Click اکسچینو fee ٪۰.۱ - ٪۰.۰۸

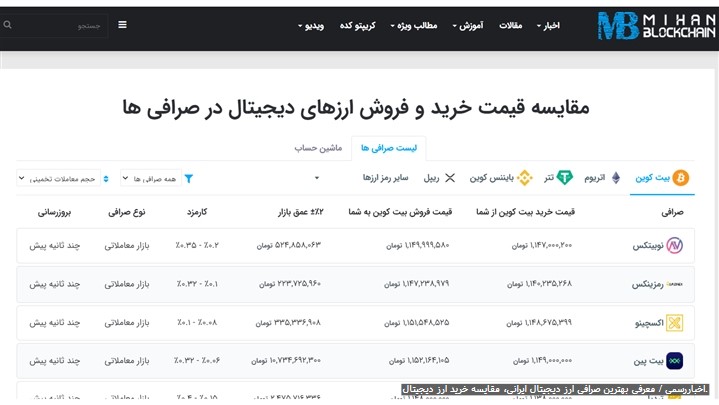coord(197,322)
